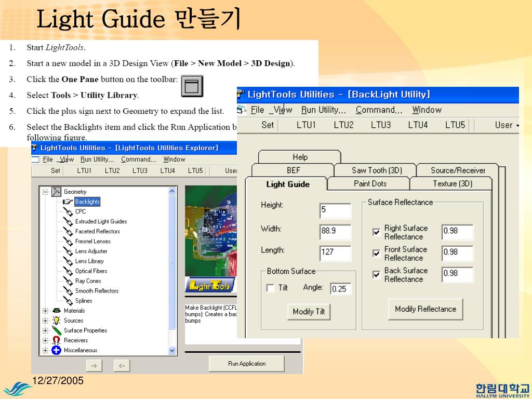The height and width of the screenshot is (399, 532).
Task: Click document icon left of File in BackLight Utility
Action: point(241,110)
